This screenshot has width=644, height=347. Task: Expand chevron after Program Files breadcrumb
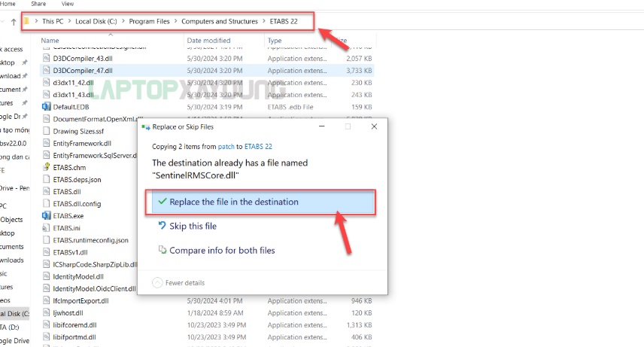(175, 21)
